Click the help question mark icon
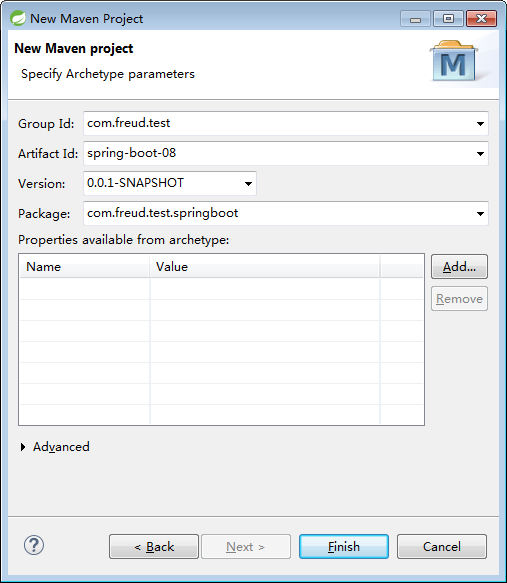The height and width of the screenshot is (583, 507). click(x=34, y=545)
